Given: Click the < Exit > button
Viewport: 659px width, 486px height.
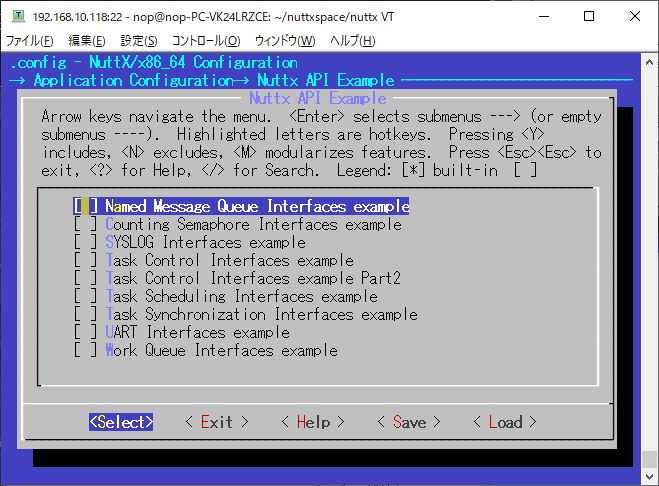Looking at the screenshot, I should click(217, 422).
